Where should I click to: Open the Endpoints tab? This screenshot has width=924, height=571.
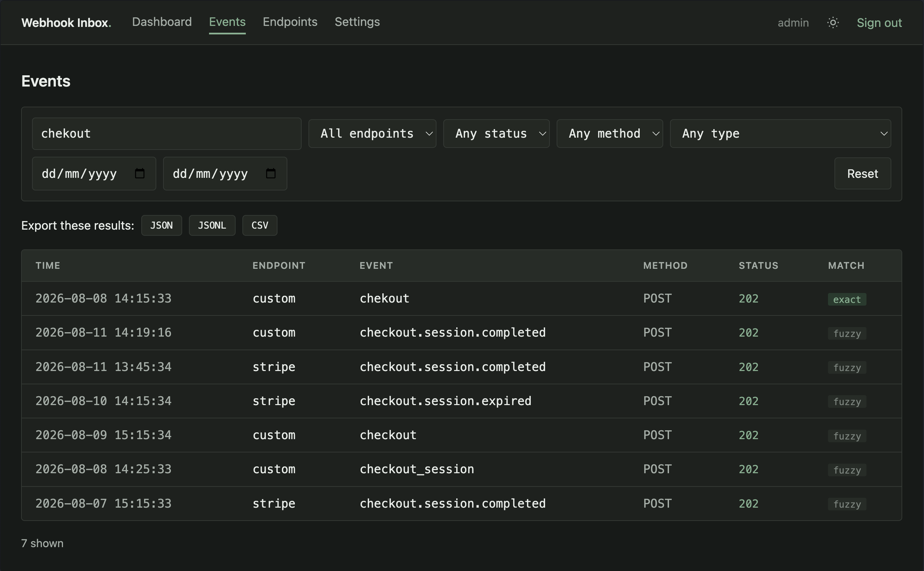click(290, 22)
